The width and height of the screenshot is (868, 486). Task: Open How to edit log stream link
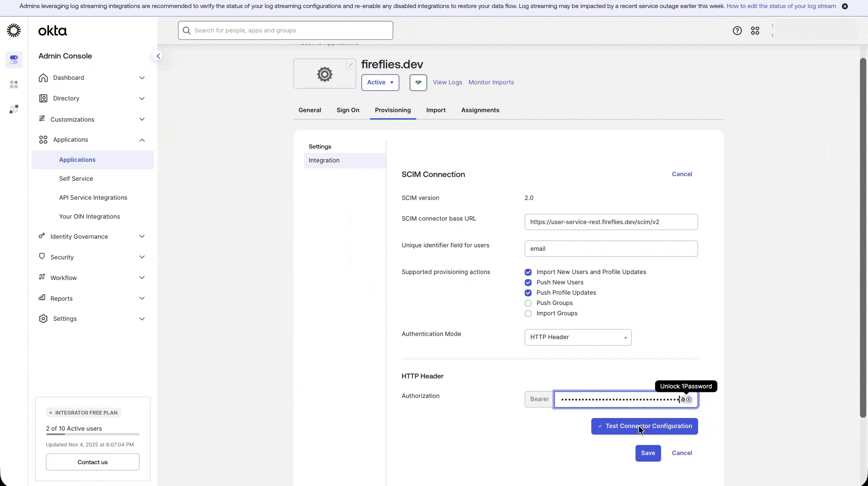point(781,6)
